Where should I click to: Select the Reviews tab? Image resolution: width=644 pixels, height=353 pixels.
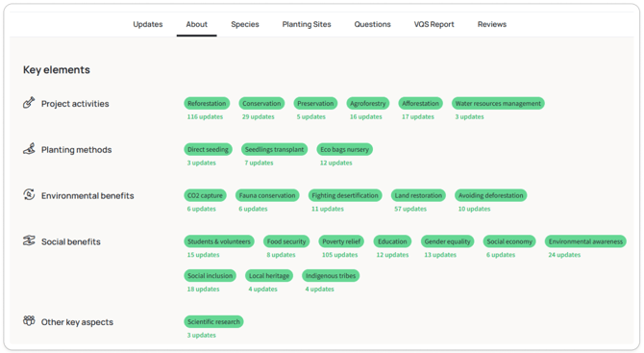tap(491, 24)
